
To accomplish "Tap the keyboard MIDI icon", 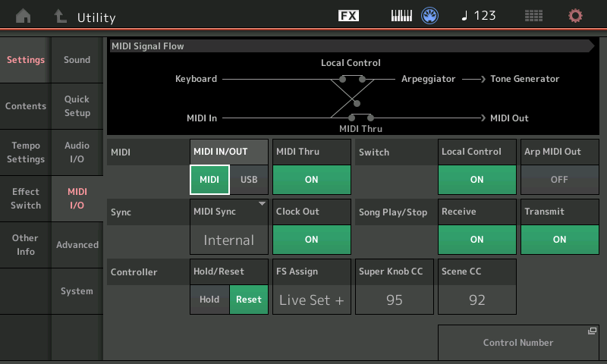I will (401, 16).
